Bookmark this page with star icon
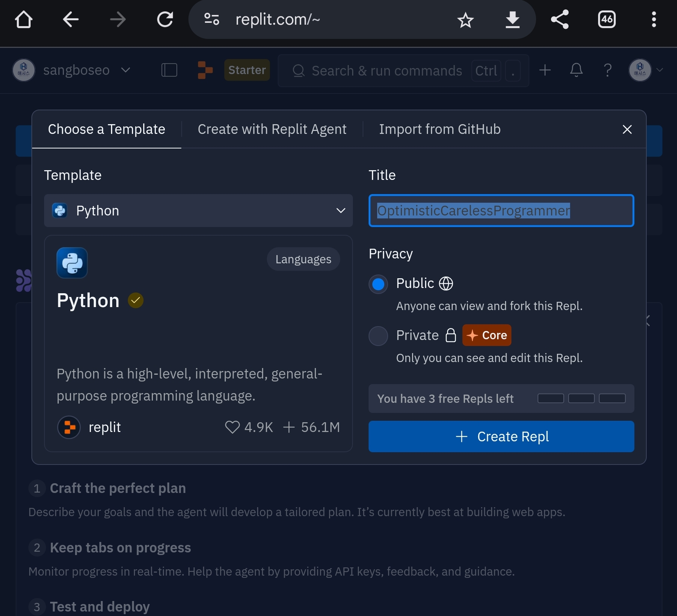Image resolution: width=677 pixels, height=616 pixels. [465, 20]
